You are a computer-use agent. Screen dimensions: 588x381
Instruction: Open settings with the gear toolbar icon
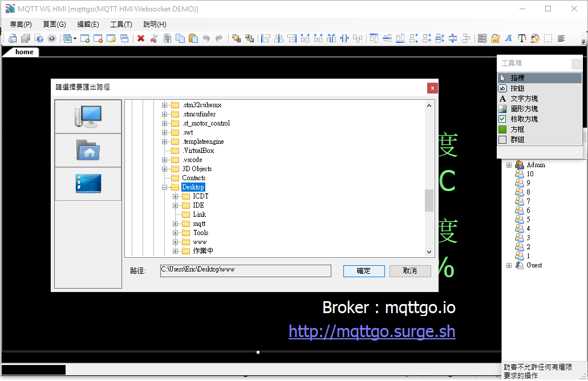click(52, 38)
